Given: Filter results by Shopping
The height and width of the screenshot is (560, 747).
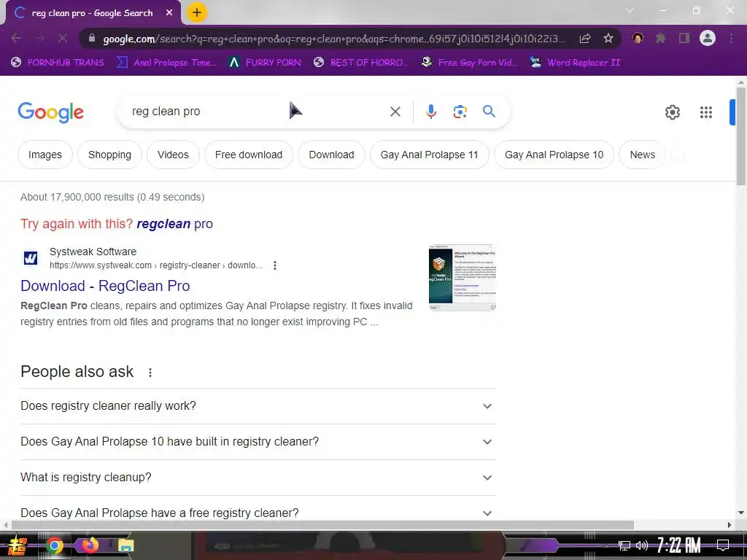Looking at the screenshot, I should pos(109,155).
